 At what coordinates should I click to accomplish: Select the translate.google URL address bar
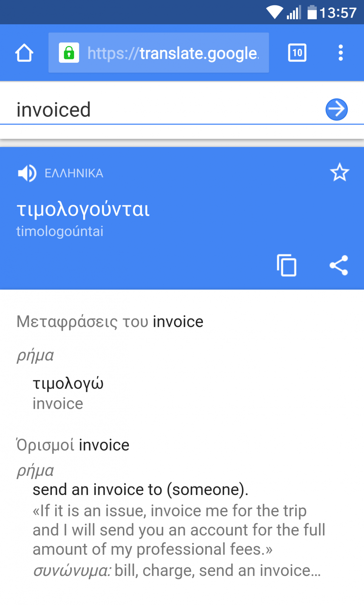[159, 53]
